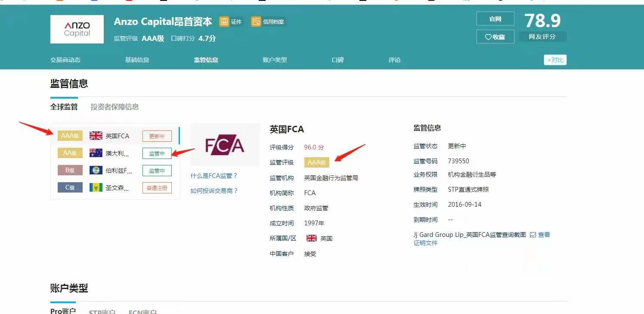Click the 普通注册 status tag
This screenshot has width=644, height=314.
[157, 188]
